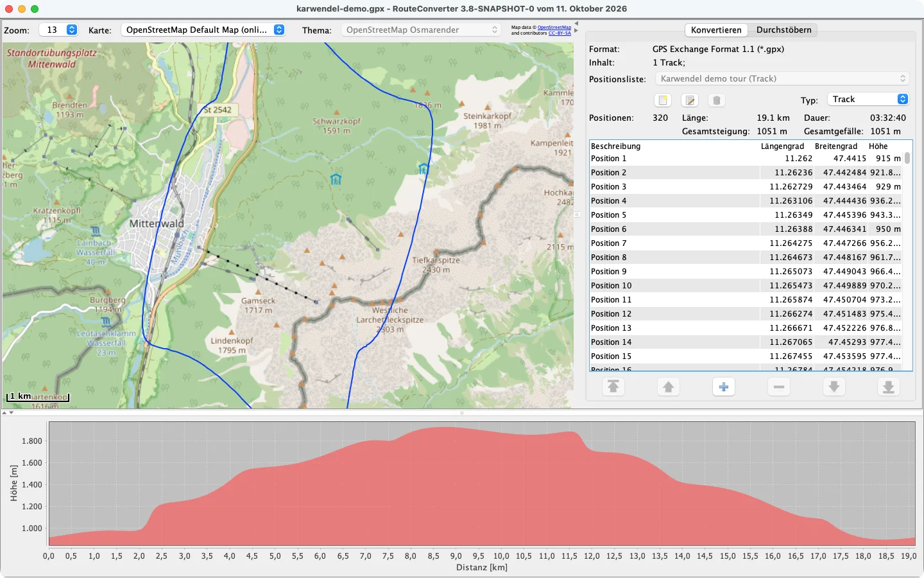Select the Position 15 row
The height and width of the screenshot is (578, 924).
click(746, 356)
